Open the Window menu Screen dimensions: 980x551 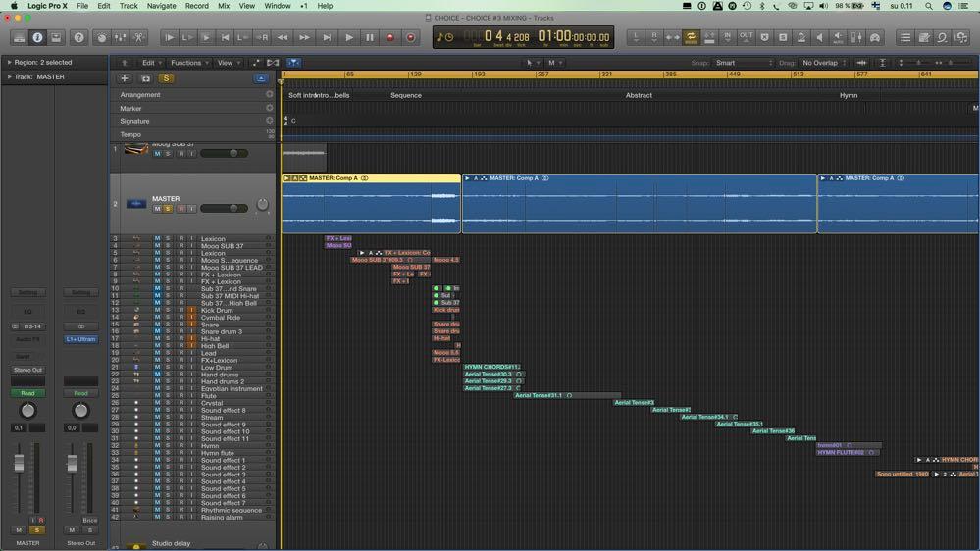tap(278, 6)
